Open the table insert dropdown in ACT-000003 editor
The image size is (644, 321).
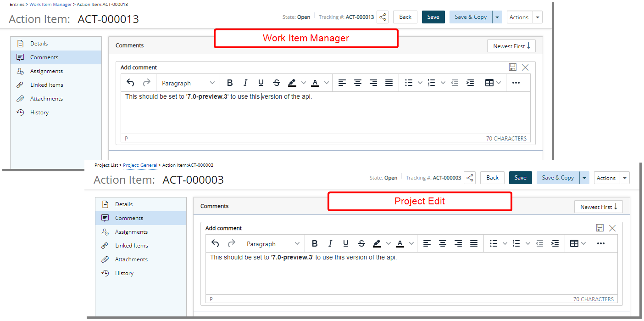coord(577,243)
